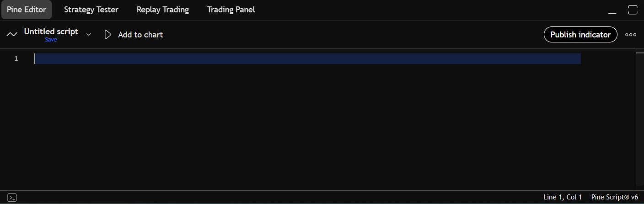Click the Untitled script name
This screenshot has height=204, width=644.
(x=51, y=31)
